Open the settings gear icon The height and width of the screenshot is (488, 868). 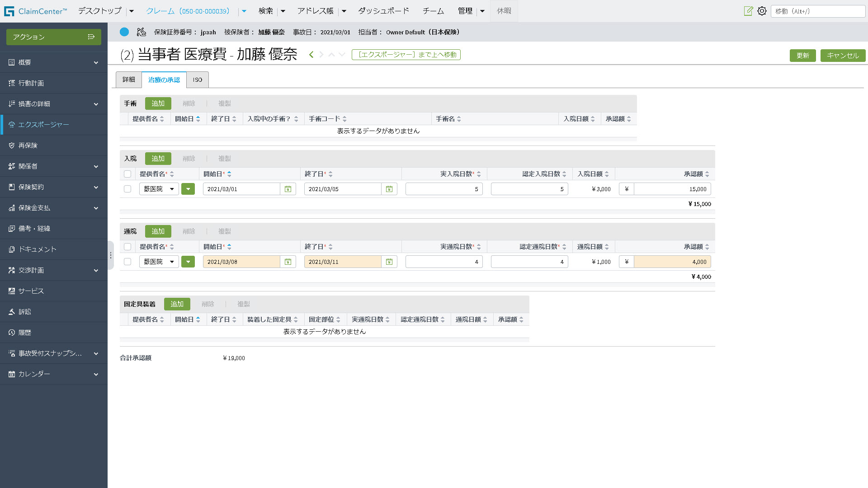[762, 11]
